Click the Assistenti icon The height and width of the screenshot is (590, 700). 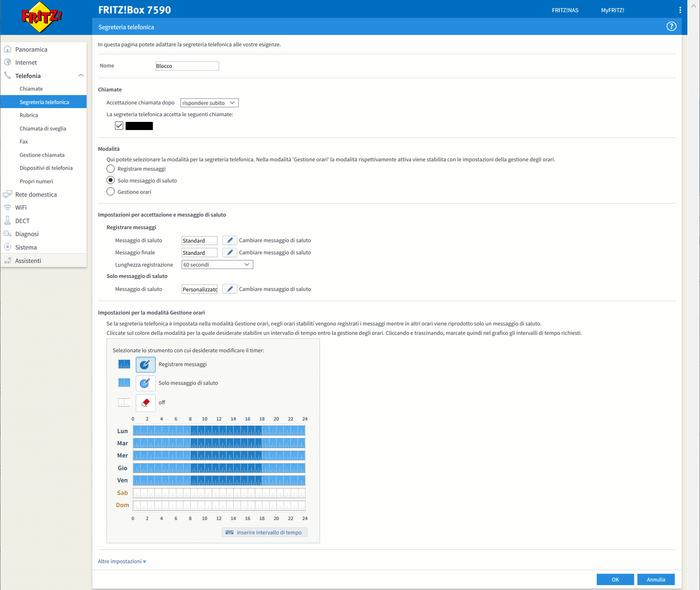click(7, 260)
